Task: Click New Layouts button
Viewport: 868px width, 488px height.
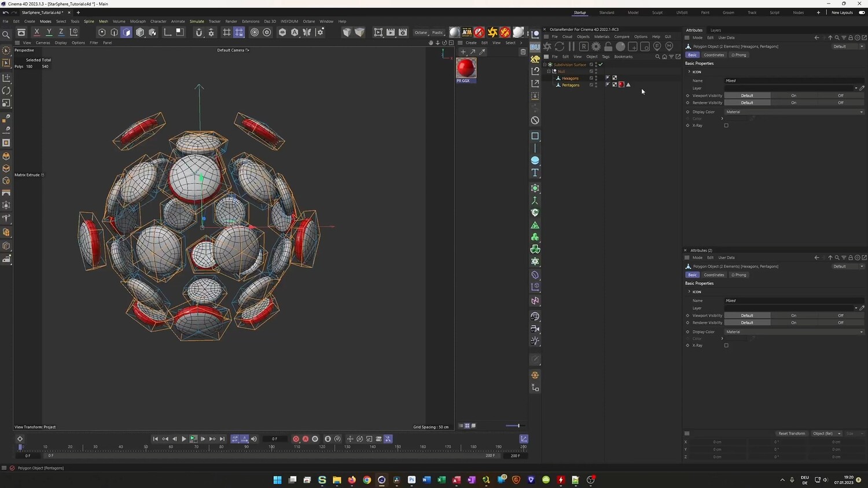Action: pyautogui.click(x=842, y=13)
